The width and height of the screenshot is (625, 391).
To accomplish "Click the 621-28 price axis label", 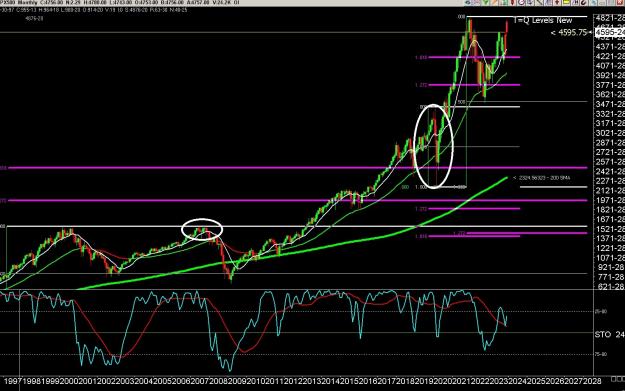I will click(x=609, y=286).
